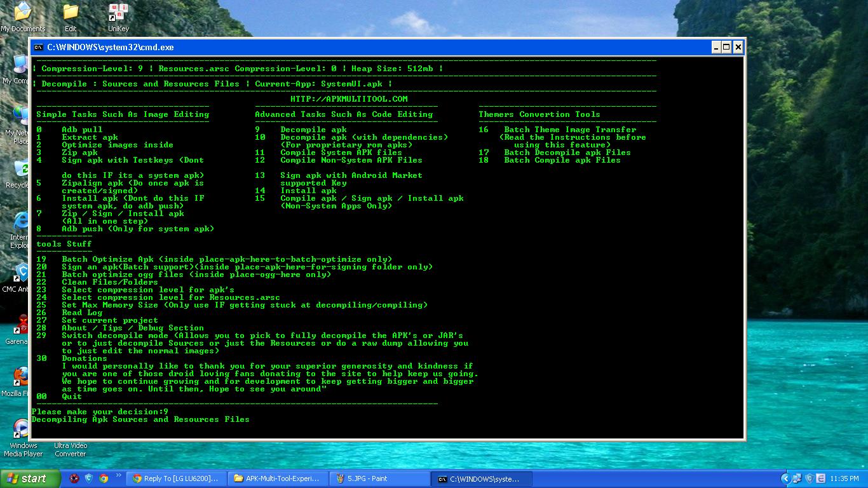Click the 'Zip apk' option line
Screen dimensions: 868x488
point(67,152)
